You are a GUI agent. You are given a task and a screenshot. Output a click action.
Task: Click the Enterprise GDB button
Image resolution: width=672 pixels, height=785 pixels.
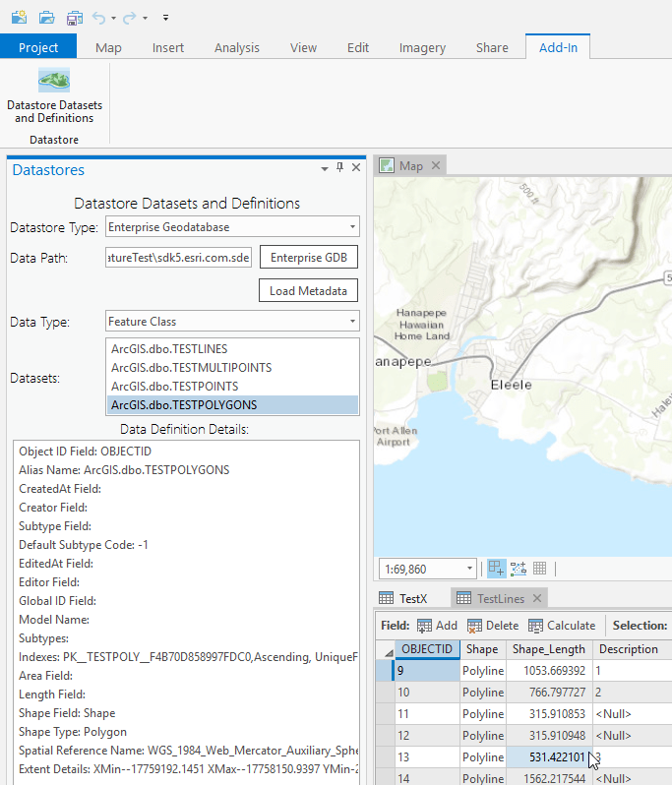308,258
